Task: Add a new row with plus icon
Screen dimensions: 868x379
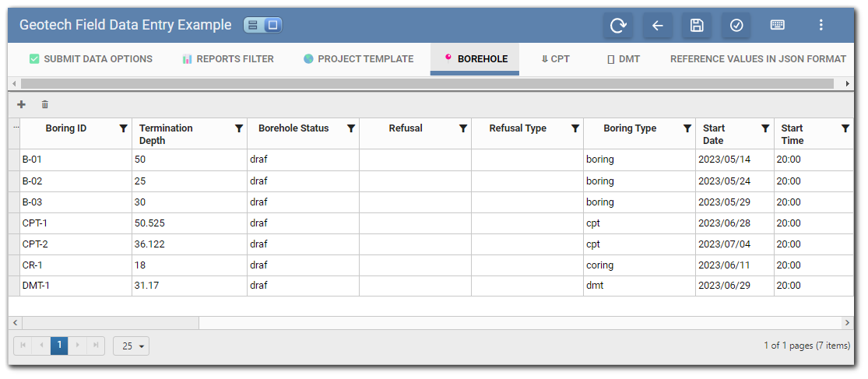Action: (21, 104)
